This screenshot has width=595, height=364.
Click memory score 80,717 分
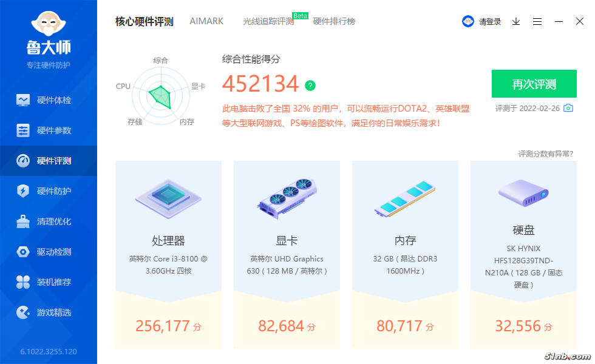(x=406, y=326)
